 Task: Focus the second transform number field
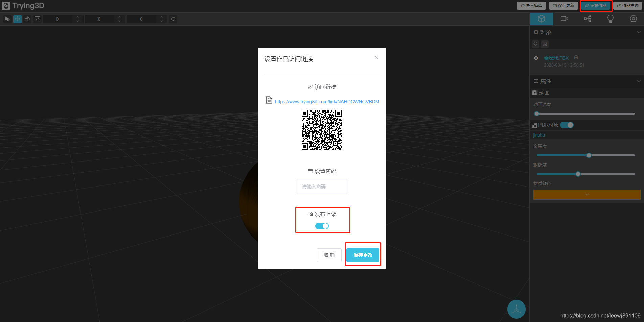coord(99,19)
